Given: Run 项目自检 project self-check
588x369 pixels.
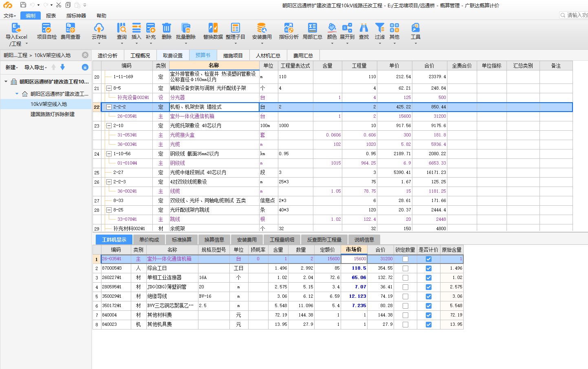Looking at the screenshot, I should click(x=46, y=29).
